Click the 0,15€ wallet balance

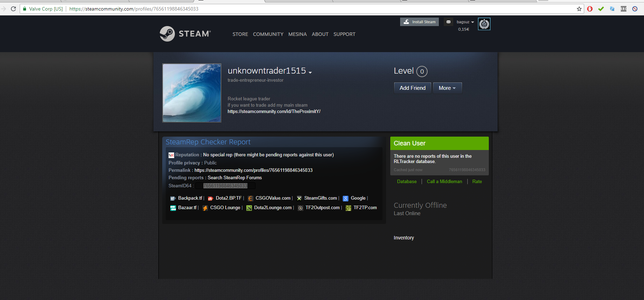[463, 29]
